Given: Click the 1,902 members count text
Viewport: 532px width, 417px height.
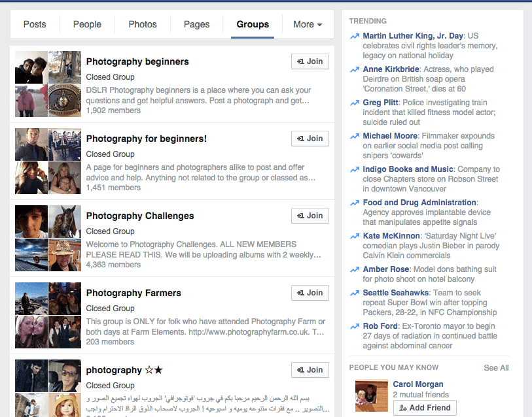Looking at the screenshot, I should coord(113,110).
